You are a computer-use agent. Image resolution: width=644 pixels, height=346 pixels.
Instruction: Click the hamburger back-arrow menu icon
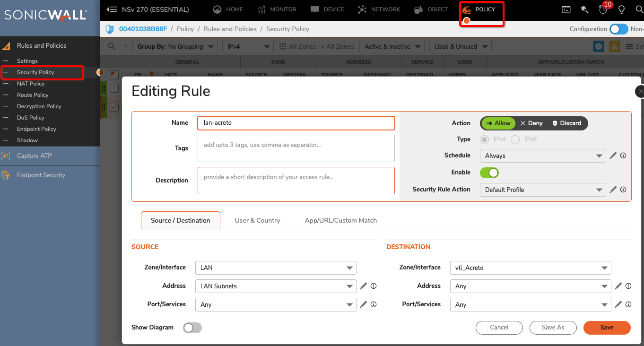point(112,9)
